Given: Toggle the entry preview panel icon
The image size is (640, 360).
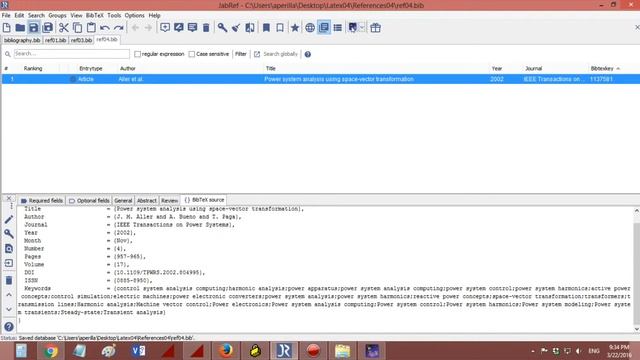Looking at the screenshot, I should (324, 28).
